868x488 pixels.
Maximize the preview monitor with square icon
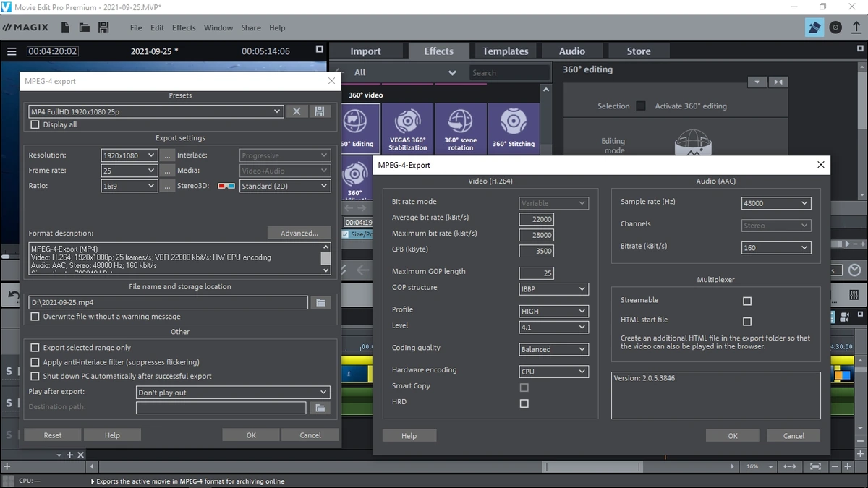pos(320,49)
